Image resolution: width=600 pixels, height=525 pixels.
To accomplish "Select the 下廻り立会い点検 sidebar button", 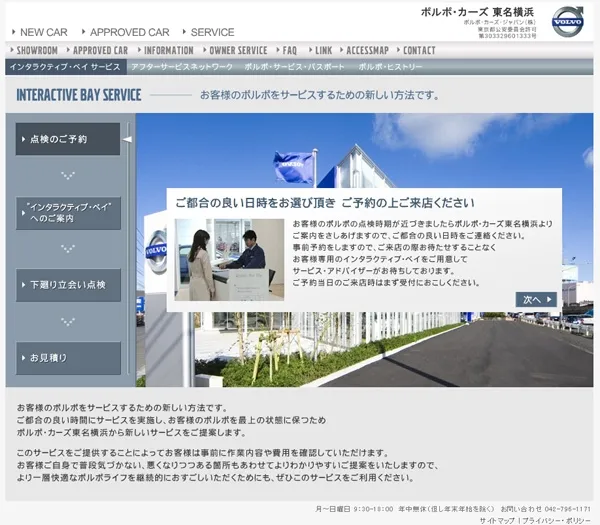I will coord(68,285).
